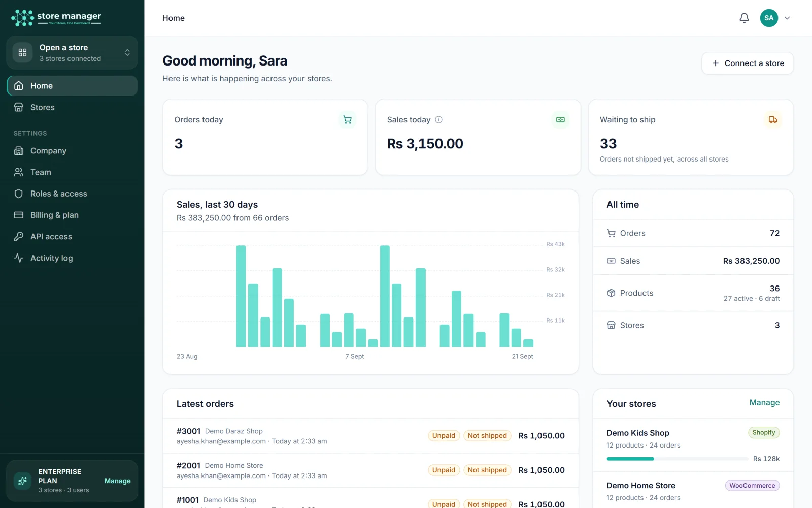Click Demo Kids Shop sales progress bar
This screenshot has width=812, height=508.
tap(678, 459)
